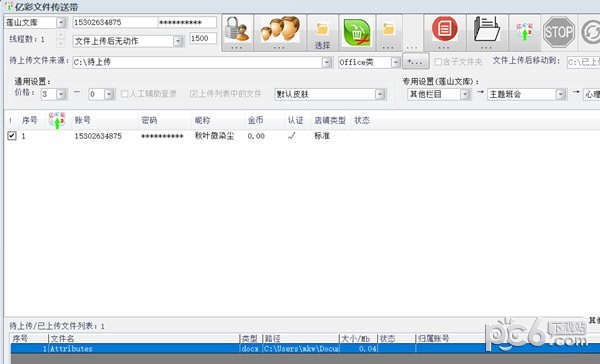Click the gray refresh circle icon

click(x=590, y=33)
